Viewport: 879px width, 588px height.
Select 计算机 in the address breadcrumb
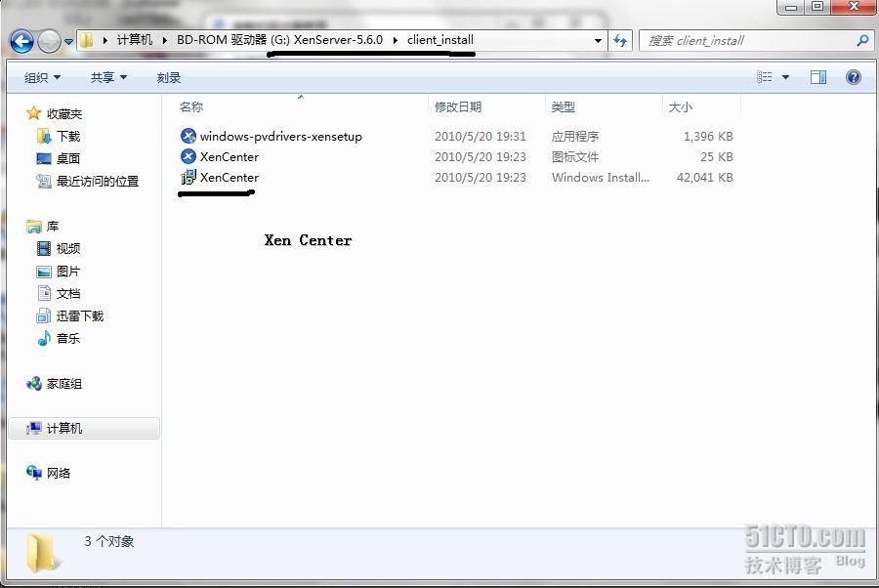tap(135, 40)
